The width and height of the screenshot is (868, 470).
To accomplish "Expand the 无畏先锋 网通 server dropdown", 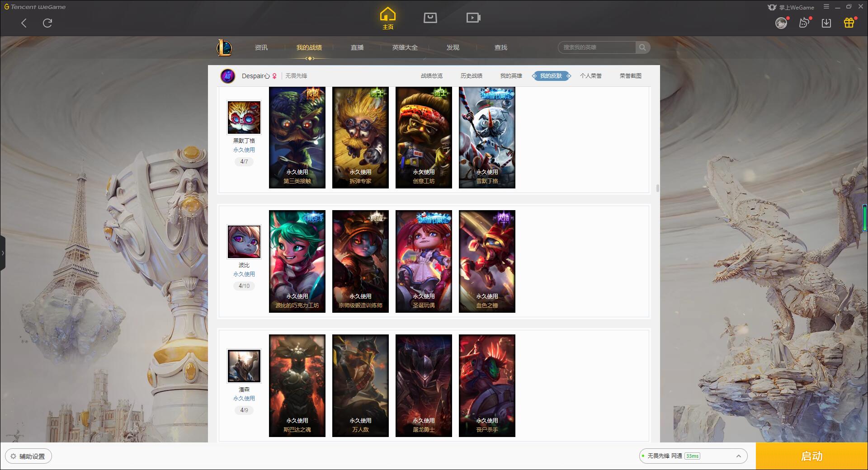I will pos(693,456).
